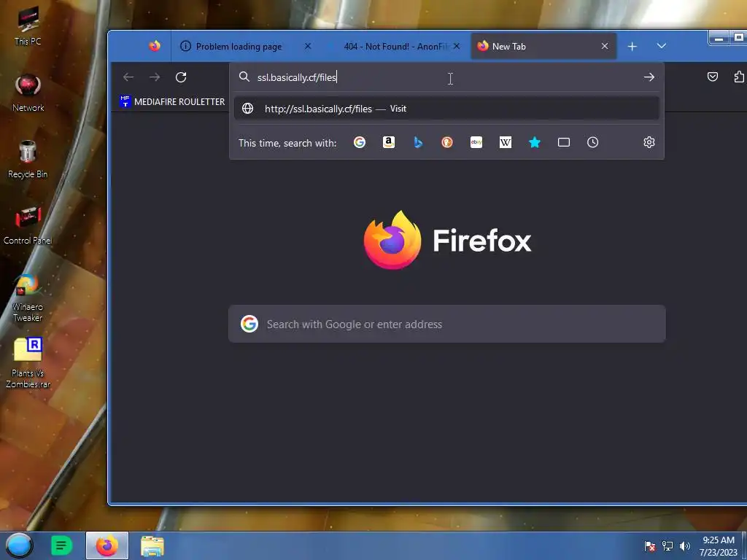The image size is (747, 560).
Task: Search in Bookmarks via the star icon
Action: click(535, 142)
